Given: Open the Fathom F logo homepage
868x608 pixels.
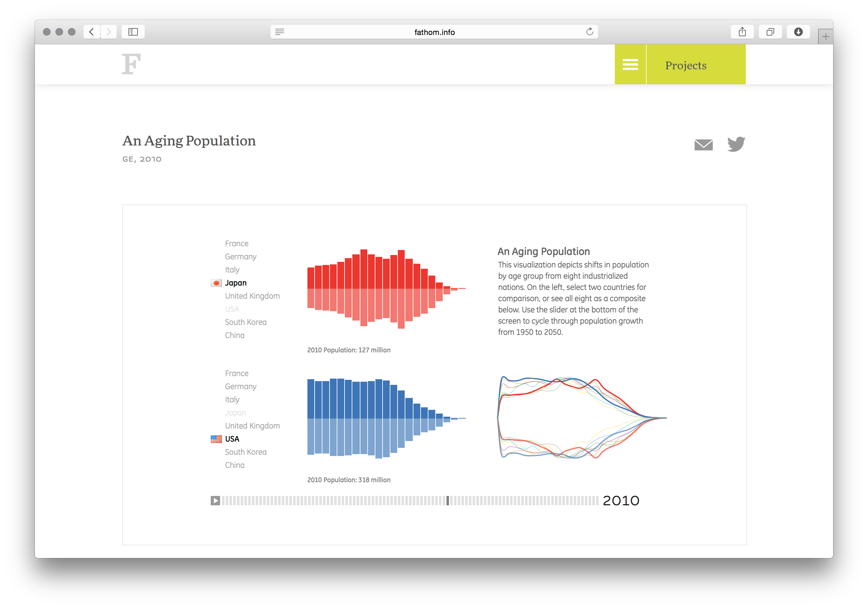Looking at the screenshot, I should [x=131, y=64].
